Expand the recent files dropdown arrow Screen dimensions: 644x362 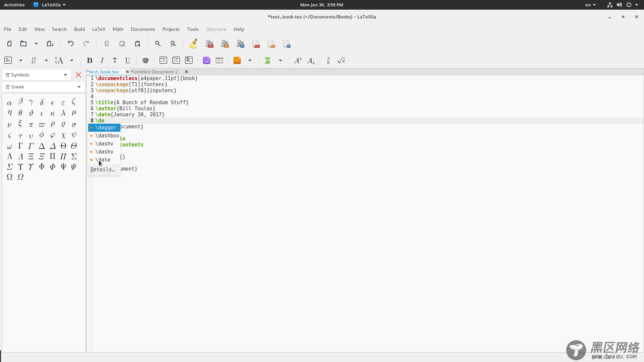[36, 44]
